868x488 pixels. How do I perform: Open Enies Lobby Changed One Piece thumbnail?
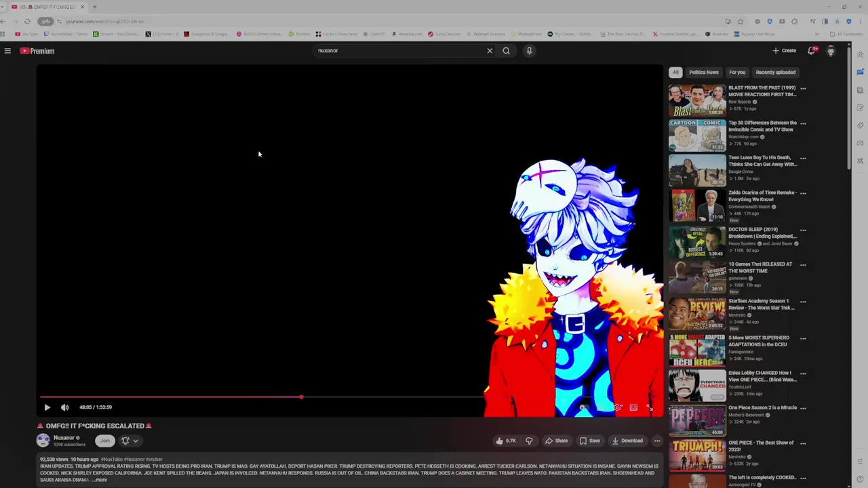click(697, 386)
